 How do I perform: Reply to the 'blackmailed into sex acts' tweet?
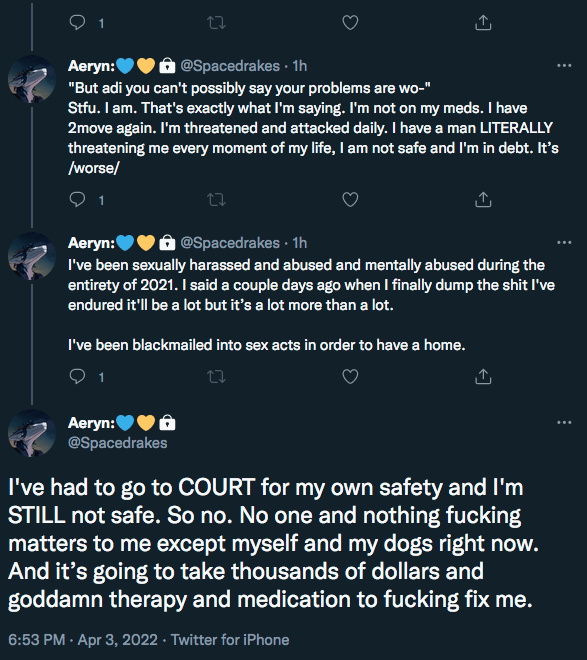pyautogui.click(x=77, y=376)
